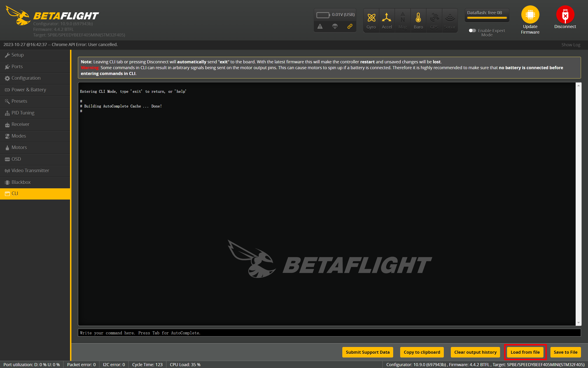588x368 pixels.
Task: Click the Sonar sensor icon
Action: click(x=450, y=18)
